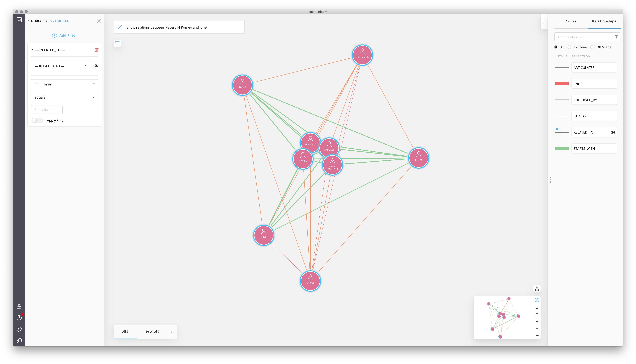Select the FOLLOWED_BY relationship entry
Screen dimensions: 636x364
pos(594,100)
